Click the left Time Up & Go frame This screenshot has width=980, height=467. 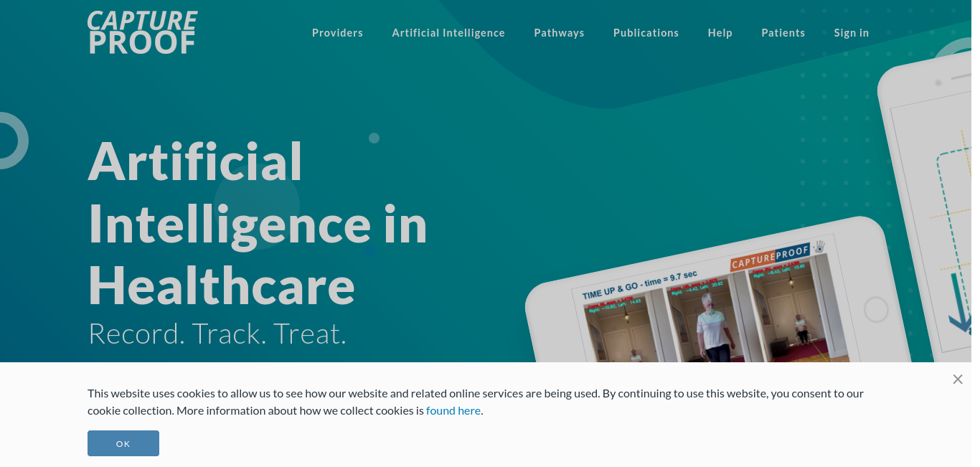pyautogui.click(x=623, y=329)
